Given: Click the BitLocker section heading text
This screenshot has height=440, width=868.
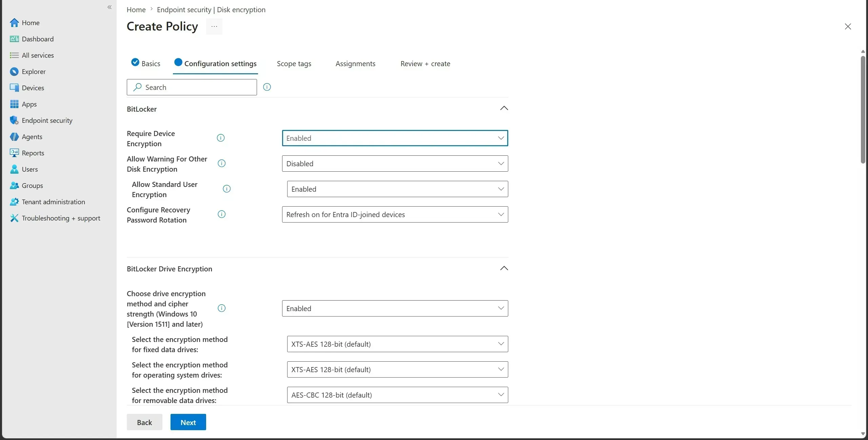Looking at the screenshot, I should (142, 109).
